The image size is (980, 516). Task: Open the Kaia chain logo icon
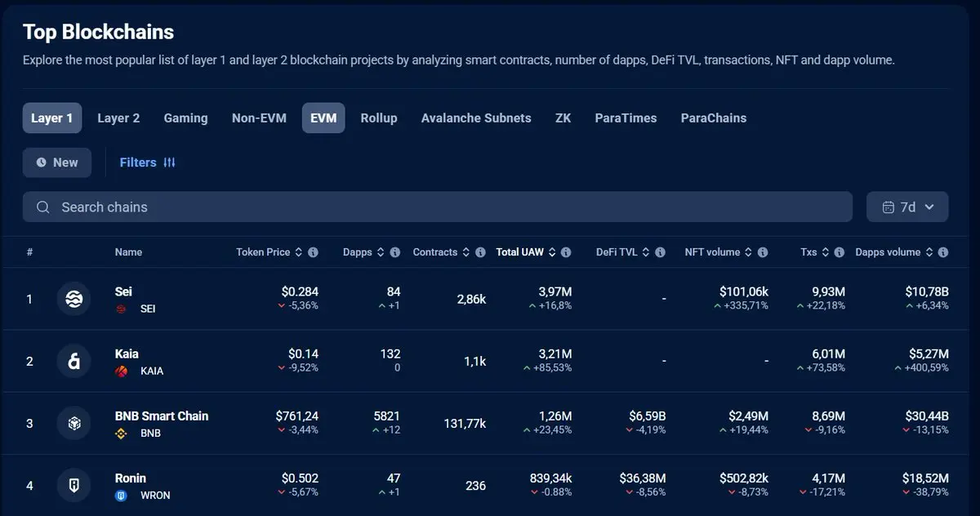73,361
